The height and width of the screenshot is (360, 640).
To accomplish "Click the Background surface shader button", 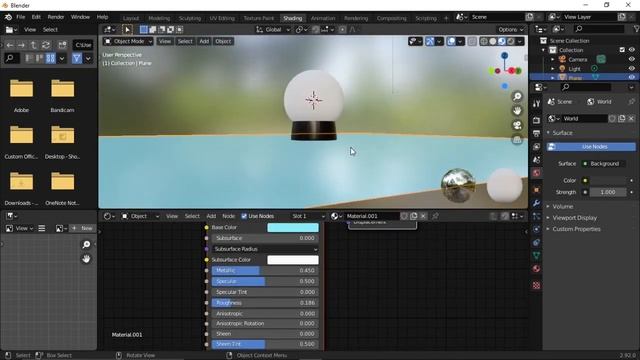I will [604, 164].
